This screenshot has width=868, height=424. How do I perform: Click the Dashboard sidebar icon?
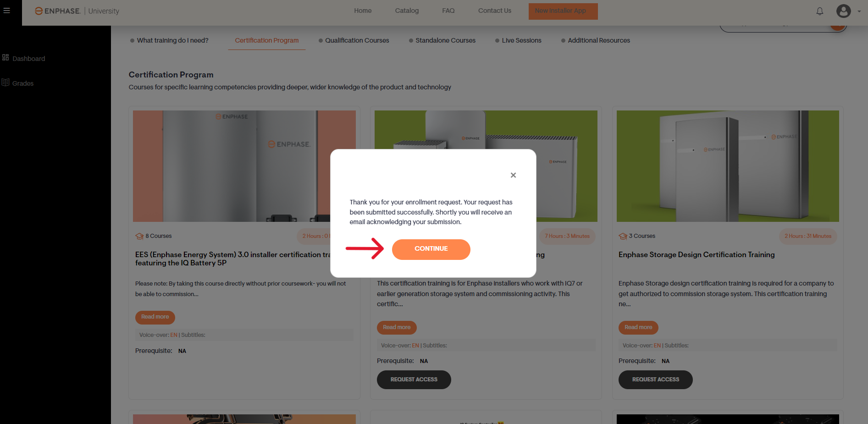coord(6,58)
